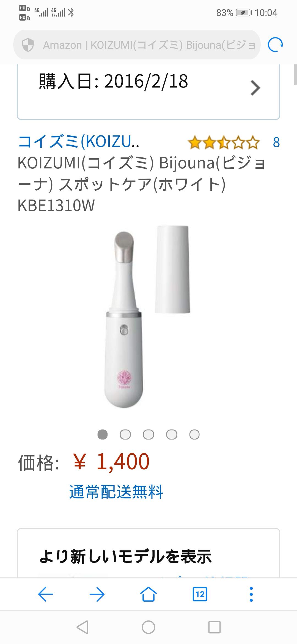The width and height of the screenshot is (297, 644).
Task: Select the third product image dot
Action: (148, 435)
